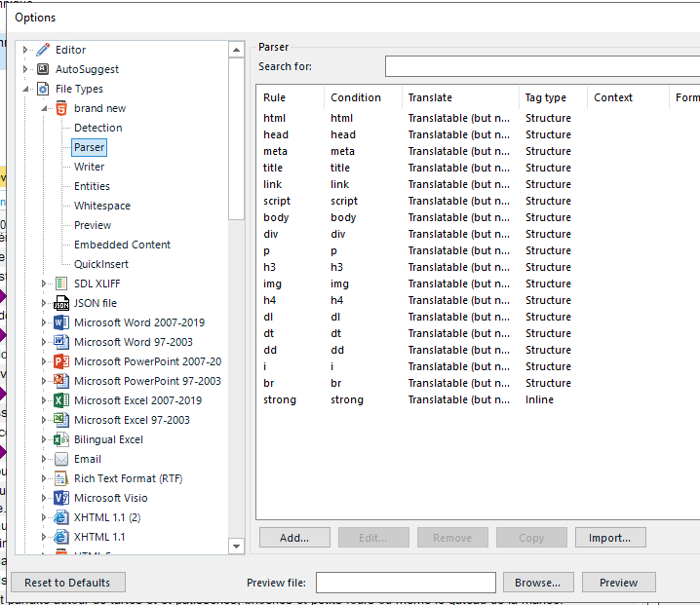Expand the Microsoft Visio node
The width and height of the screenshot is (700, 605).
(x=44, y=498)
